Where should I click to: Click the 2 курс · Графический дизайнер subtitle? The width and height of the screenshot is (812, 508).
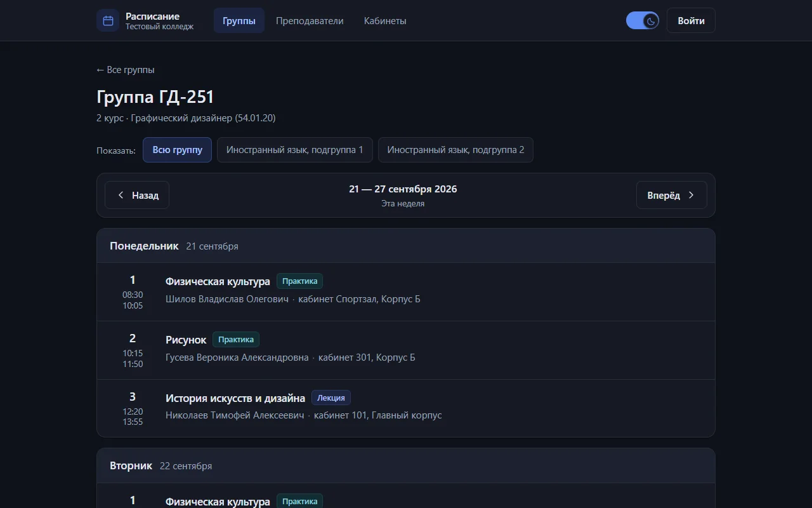(x=186, y=118)
